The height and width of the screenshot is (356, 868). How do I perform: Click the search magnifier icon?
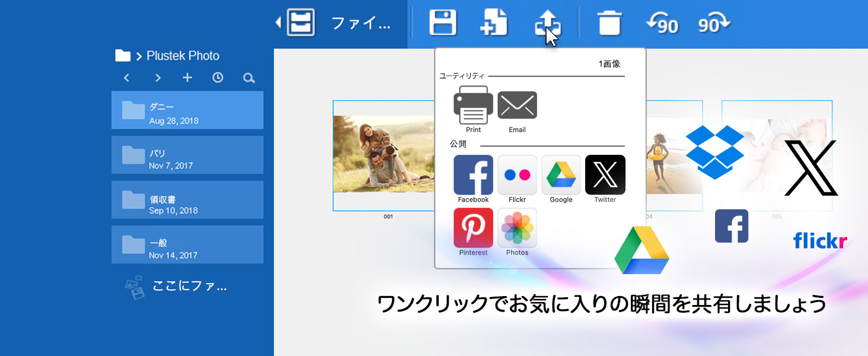[249, 78]
